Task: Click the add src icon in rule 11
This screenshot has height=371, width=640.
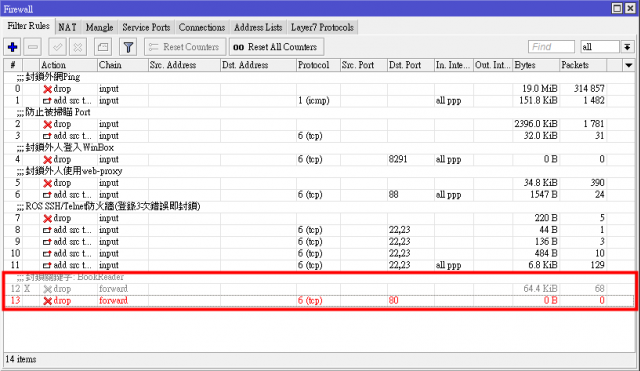Action: point(47,266)
